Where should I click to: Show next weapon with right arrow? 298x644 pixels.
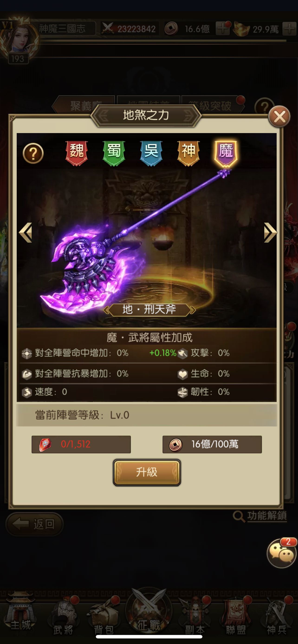(x=270, y=233)
